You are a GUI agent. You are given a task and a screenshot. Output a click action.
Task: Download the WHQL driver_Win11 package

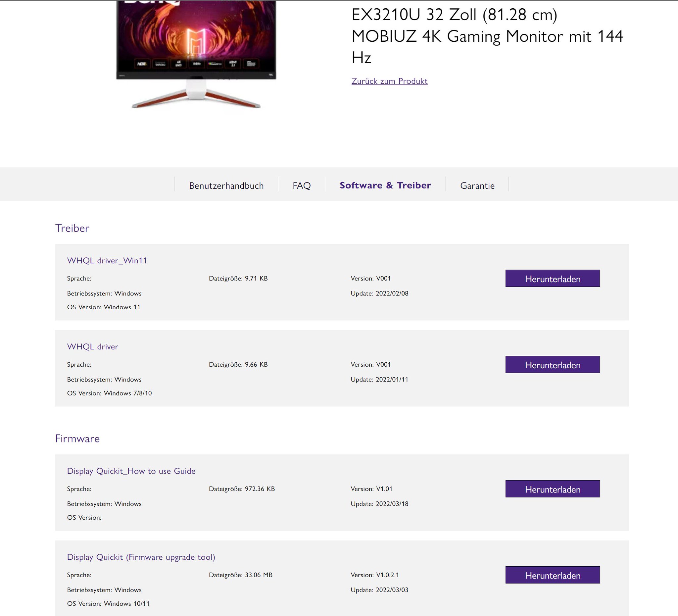tap(553, 278)
